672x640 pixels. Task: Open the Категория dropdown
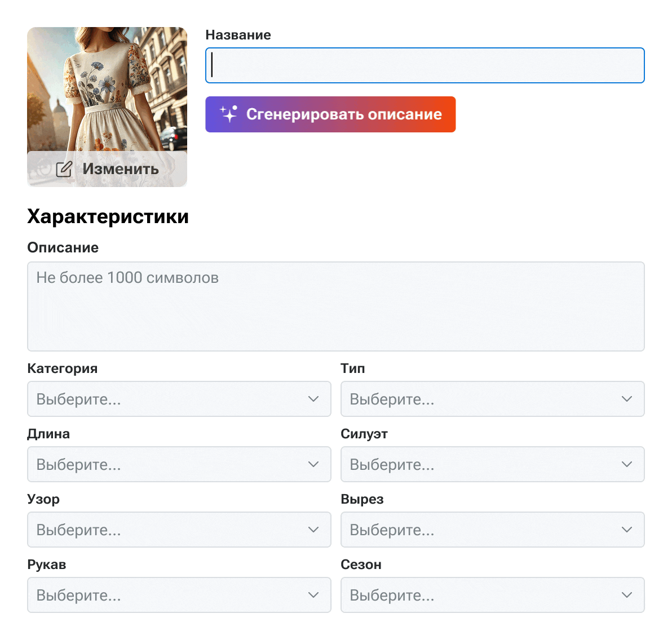point(178,399)
